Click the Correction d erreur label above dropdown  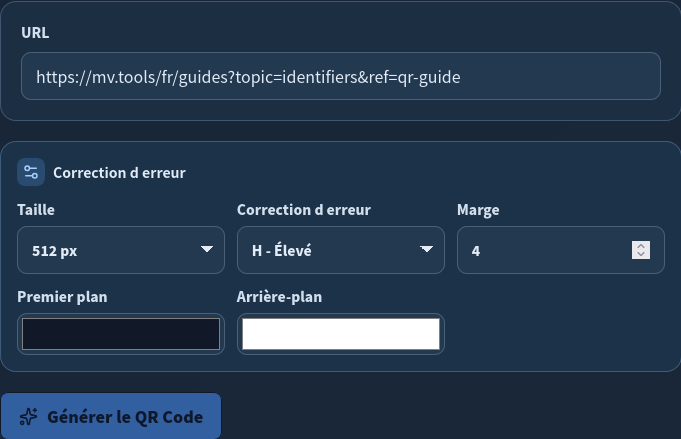304,210
